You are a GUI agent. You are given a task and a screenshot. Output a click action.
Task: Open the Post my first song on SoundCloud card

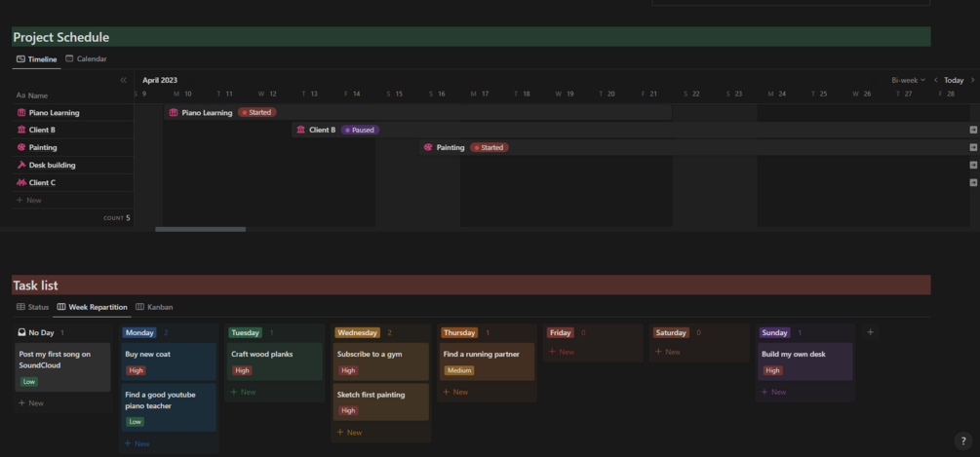point(62,367)
